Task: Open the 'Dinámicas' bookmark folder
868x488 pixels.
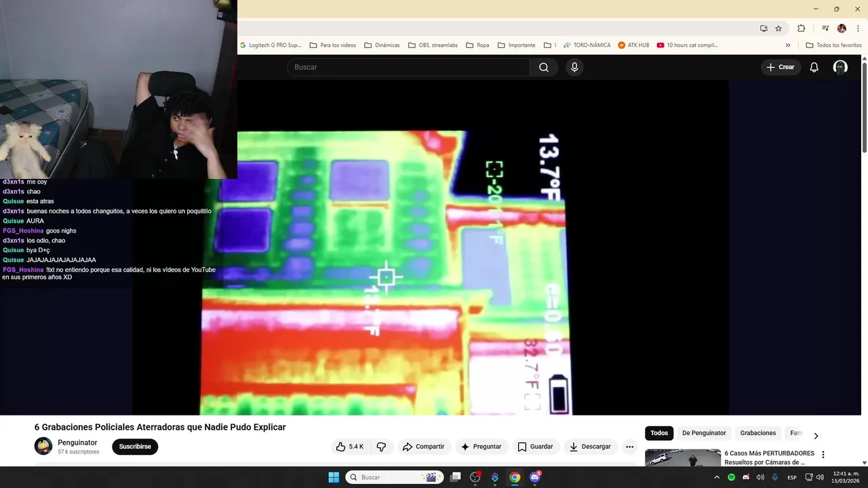Action: (x=382, y=45)
